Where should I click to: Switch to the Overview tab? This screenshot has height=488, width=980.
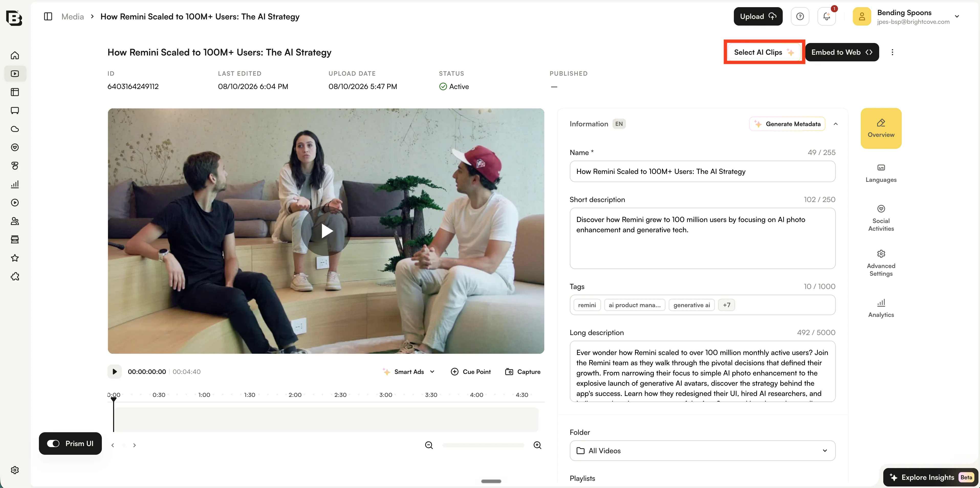(881, 128)
